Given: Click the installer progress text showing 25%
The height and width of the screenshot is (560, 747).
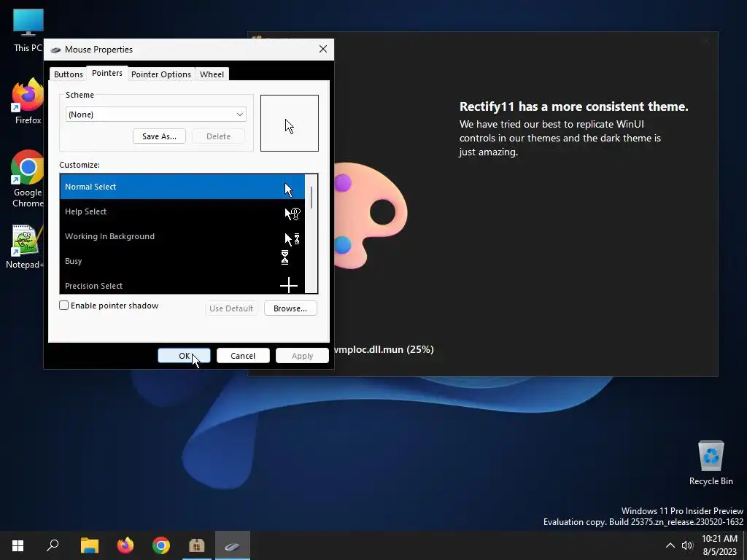Looking at the screenshot, I should pyautogui.click(x=384, y=349).
